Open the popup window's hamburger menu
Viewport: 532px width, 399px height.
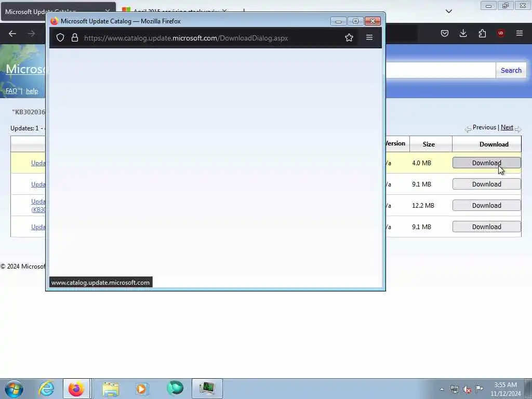pyautogui.click(x=369, y=37)
